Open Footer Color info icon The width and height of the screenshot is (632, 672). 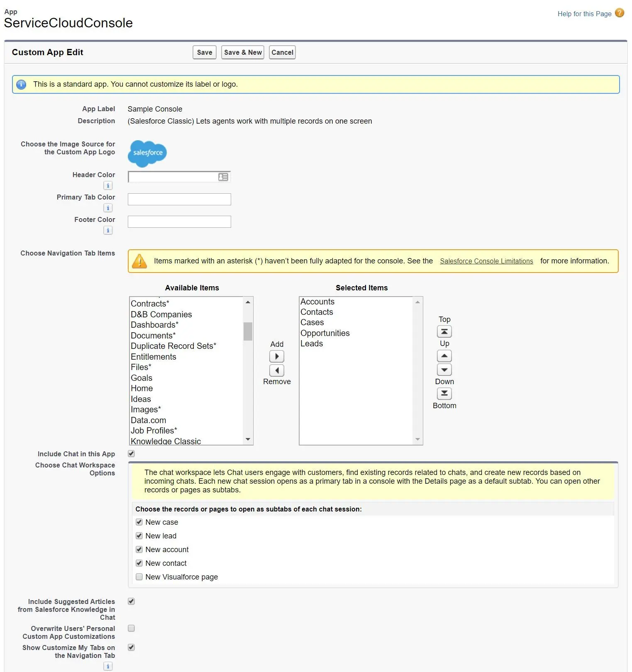tap(108, 230)
